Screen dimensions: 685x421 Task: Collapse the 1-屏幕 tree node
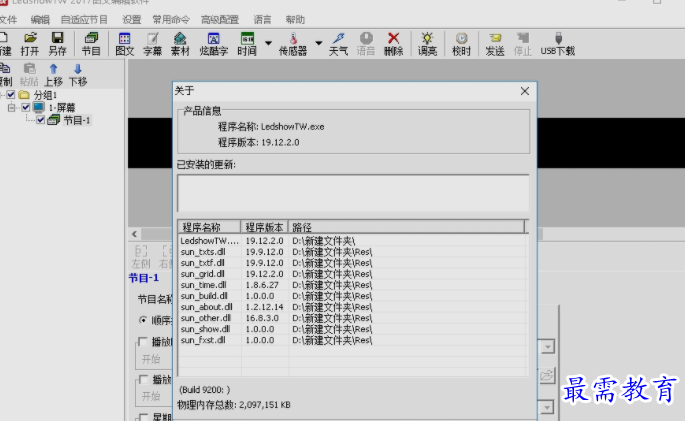11,107
